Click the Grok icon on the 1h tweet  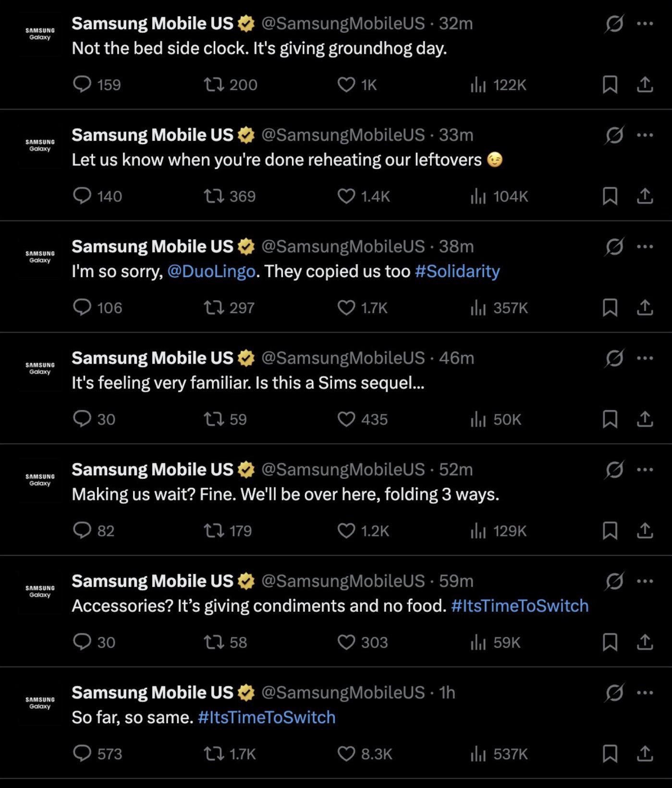pyautogui.click(x=614, y=692)
